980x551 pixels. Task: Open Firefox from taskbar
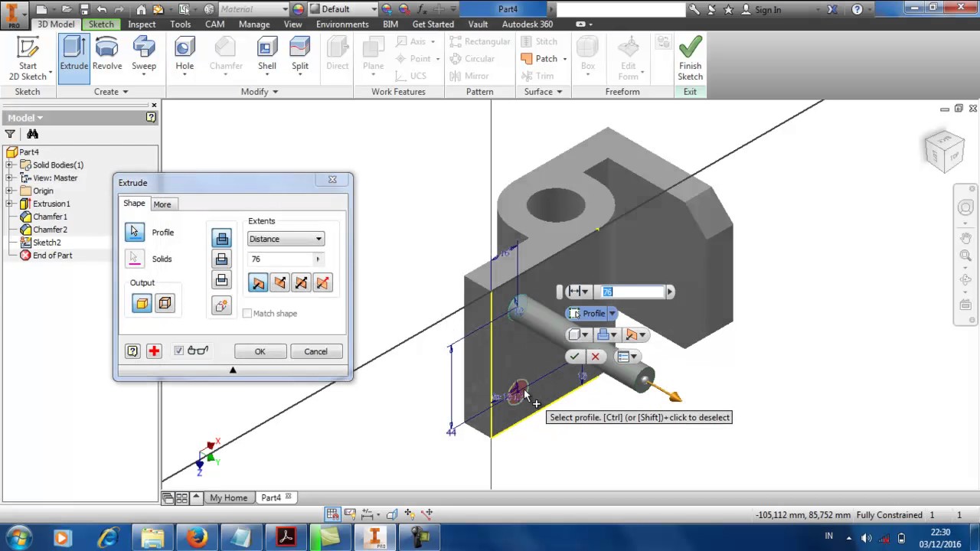coord(197,537)
